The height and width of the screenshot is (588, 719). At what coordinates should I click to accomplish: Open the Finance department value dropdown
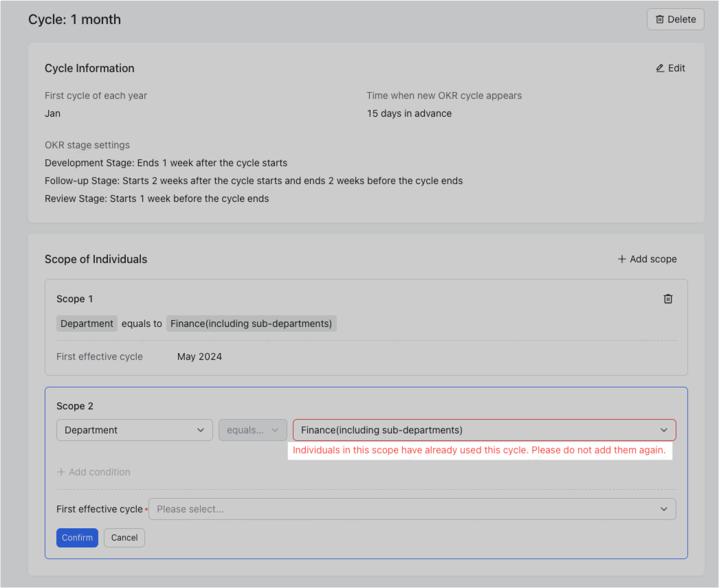pyautogui.click(x=484, y=430)
